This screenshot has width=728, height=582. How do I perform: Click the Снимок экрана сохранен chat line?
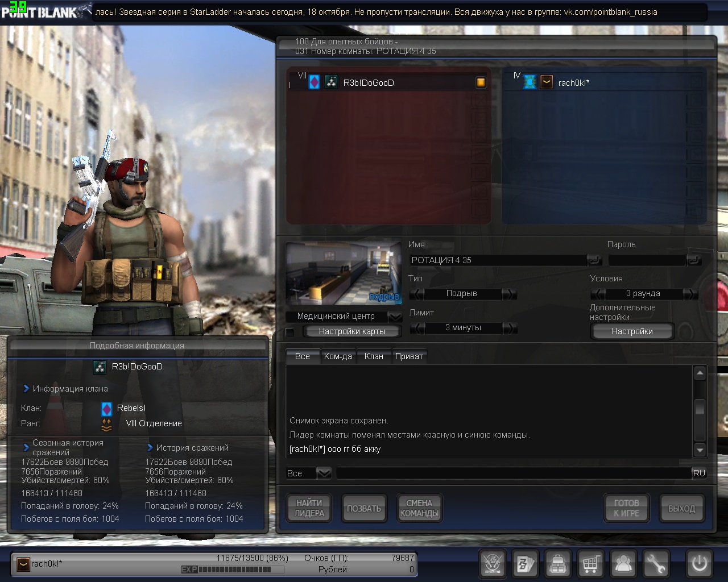point(339,421)
